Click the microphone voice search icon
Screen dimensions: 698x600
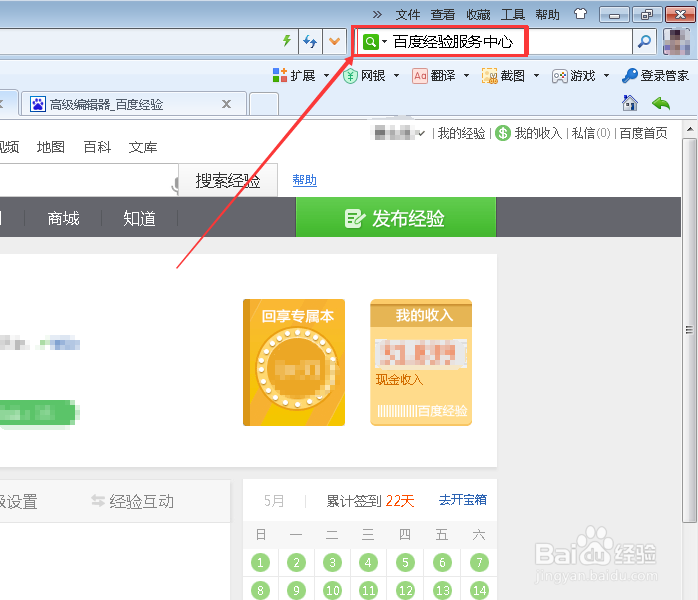tap(175, 185)
